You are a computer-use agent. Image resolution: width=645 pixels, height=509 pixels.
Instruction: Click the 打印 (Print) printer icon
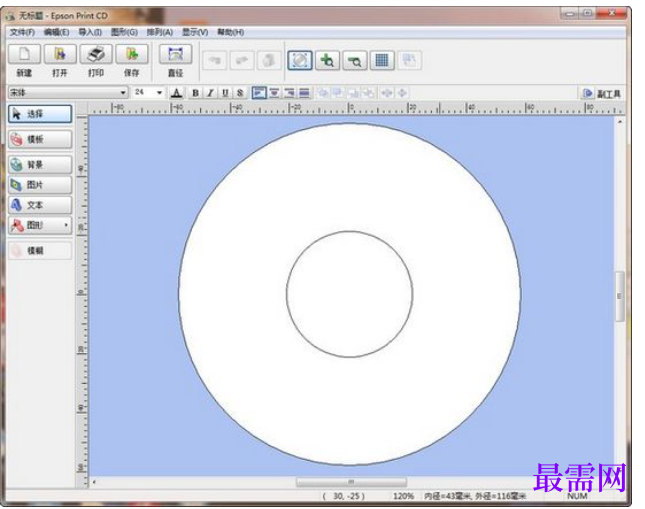click(x=96, y=55)
